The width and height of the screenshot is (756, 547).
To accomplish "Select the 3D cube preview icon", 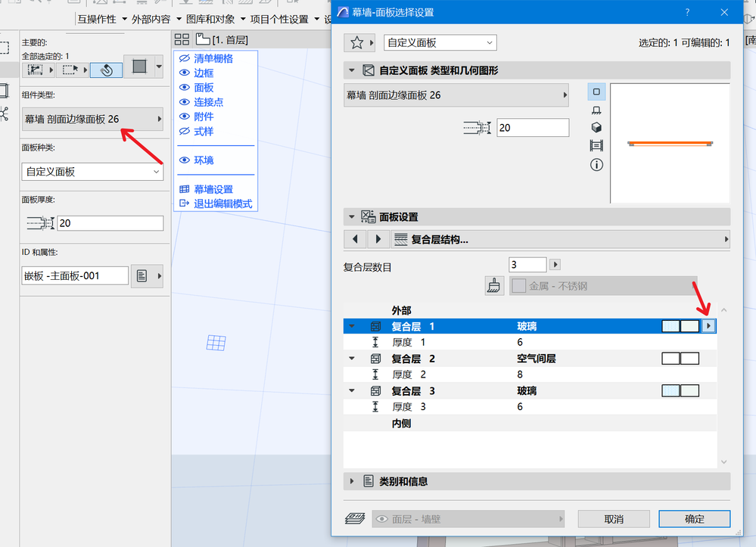I will tap(596, 127).
